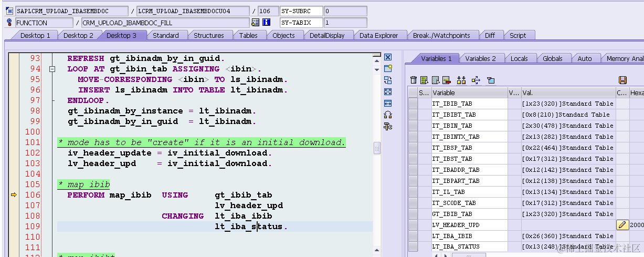Click the value cell of LT_IBA_IBIB

point(568,236)
